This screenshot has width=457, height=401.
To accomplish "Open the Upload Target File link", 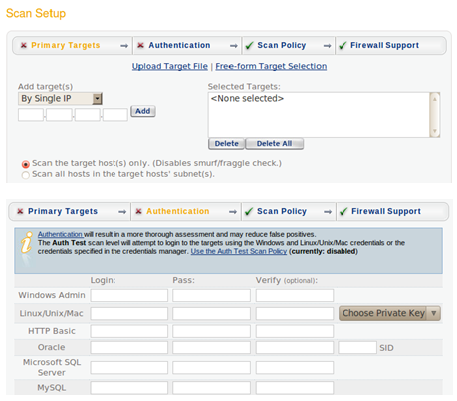I will tap(170, 66).
